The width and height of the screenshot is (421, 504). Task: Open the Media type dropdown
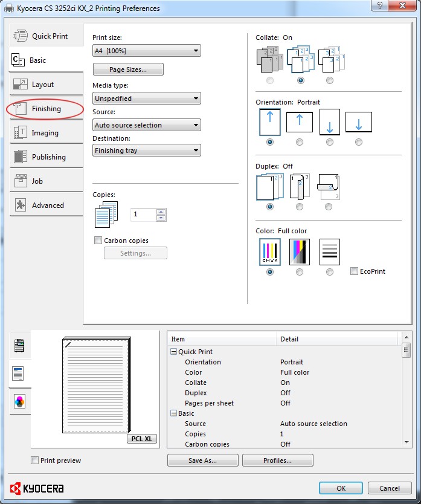coord(147,99)
